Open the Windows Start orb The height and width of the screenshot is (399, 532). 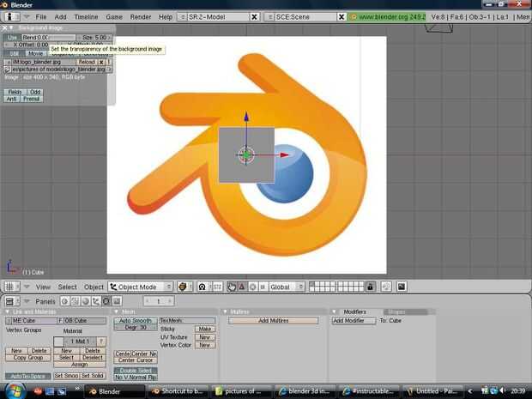point(15,391)
